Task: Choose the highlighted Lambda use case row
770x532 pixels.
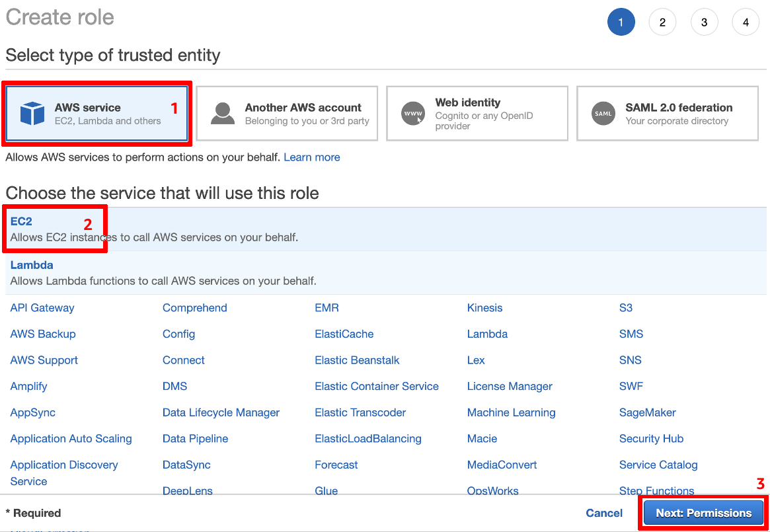Action: point(386,273)
